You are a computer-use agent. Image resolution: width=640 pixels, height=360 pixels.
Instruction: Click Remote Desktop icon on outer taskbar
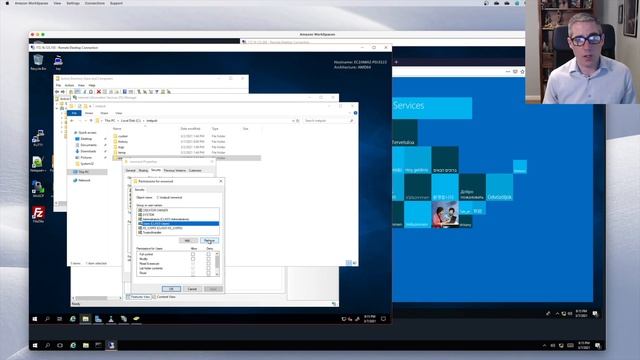tap(111, 345)
